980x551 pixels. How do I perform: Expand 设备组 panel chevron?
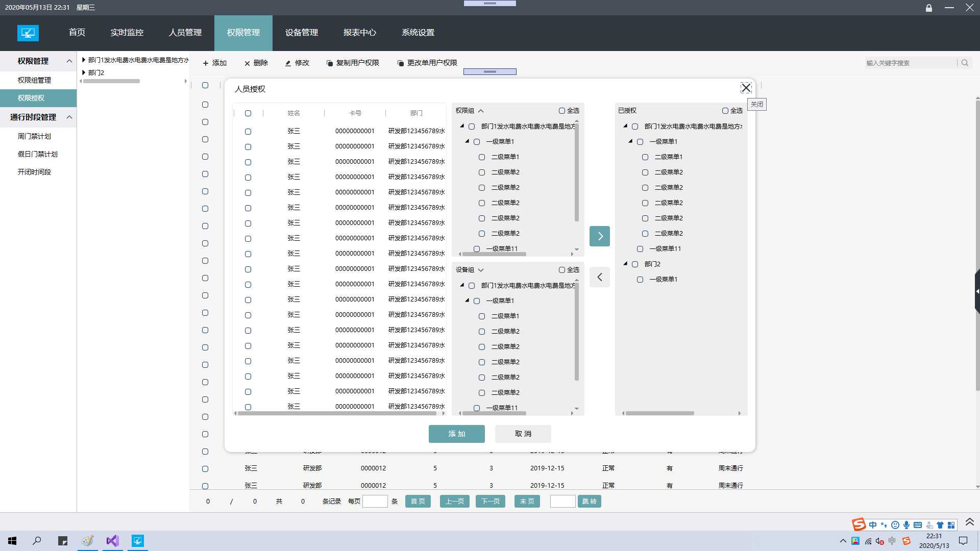481,270
